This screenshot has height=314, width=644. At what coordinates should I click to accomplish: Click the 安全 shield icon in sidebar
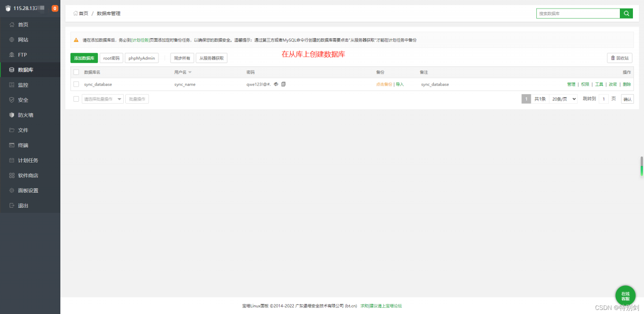tap(12, 100)
